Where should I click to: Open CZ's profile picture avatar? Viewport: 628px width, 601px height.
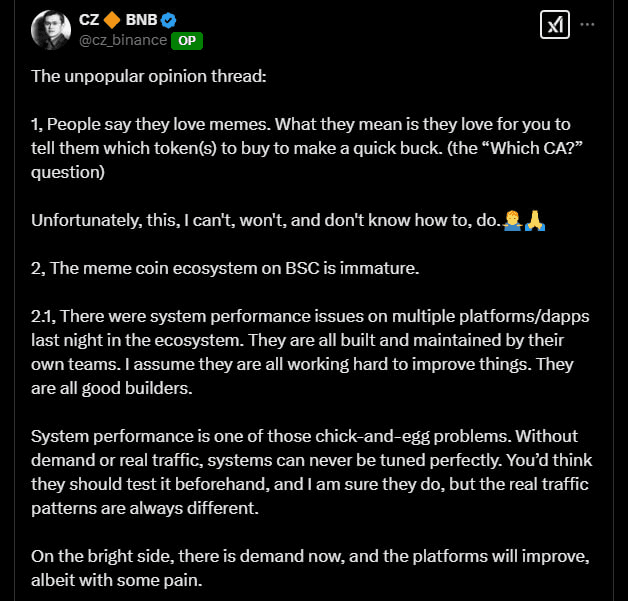51,30
